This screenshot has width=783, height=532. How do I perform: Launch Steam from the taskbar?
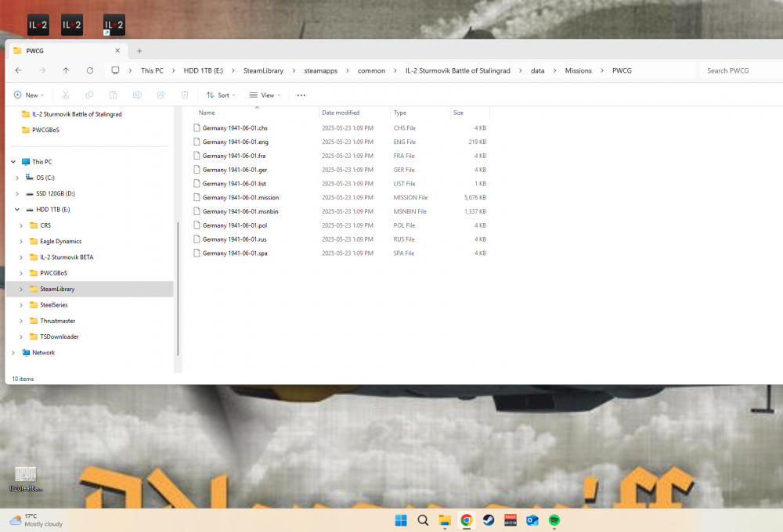point(489,519)
